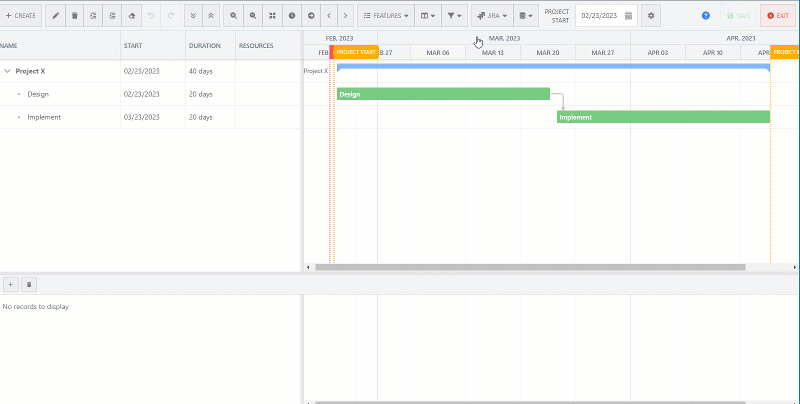Collapse the Project X tree row

8,72
